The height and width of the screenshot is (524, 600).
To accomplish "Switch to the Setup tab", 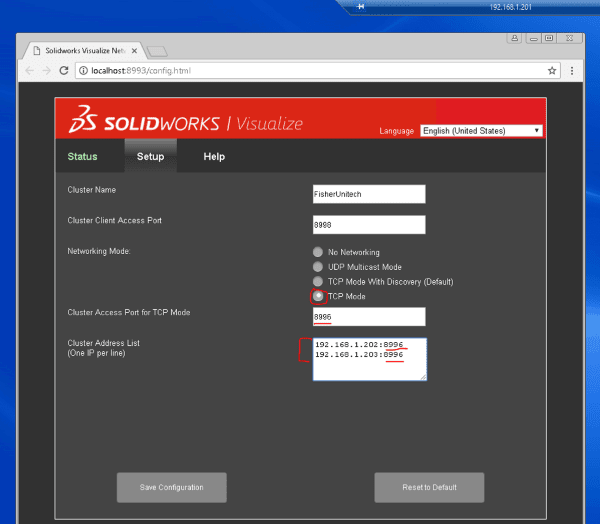I will point(150,157).
